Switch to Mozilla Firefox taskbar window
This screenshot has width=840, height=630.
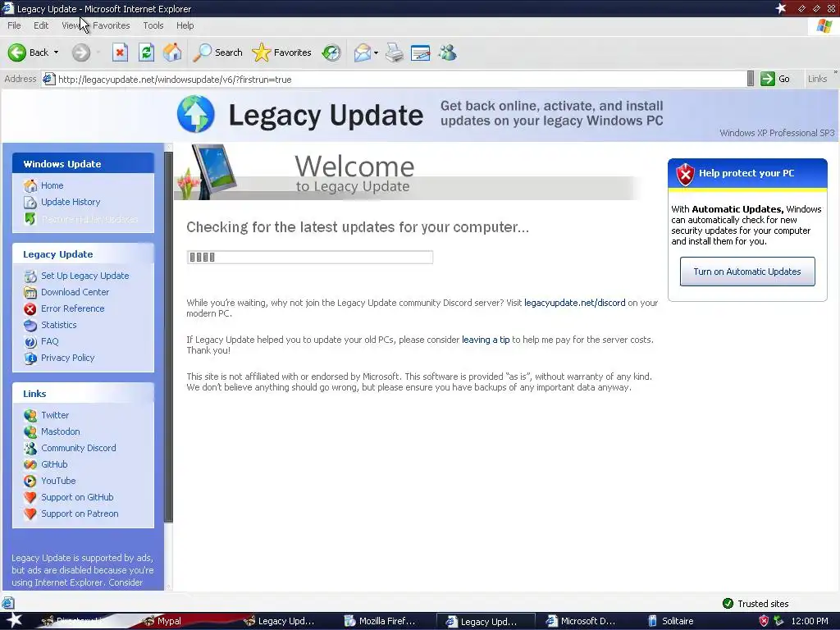click(x=381, y=622)
